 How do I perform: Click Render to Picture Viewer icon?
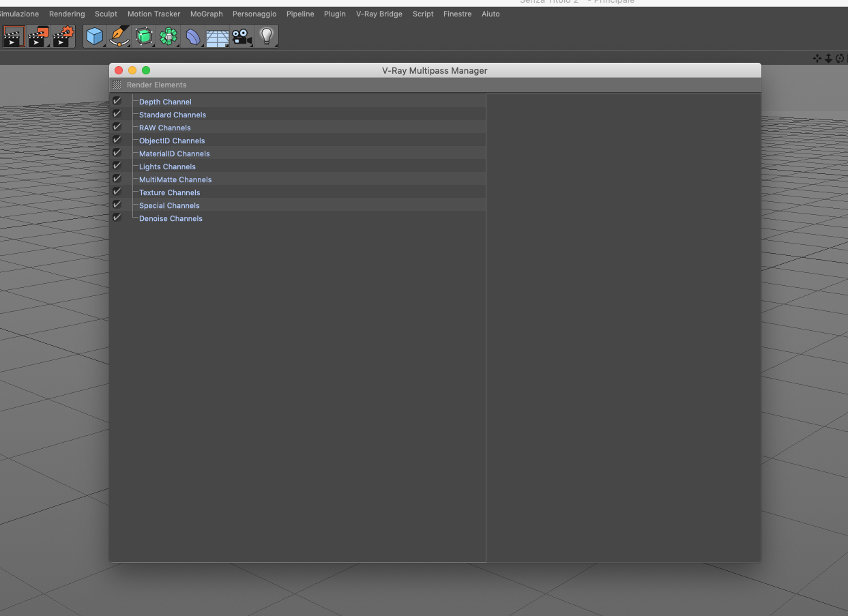(x=39, y=36)
